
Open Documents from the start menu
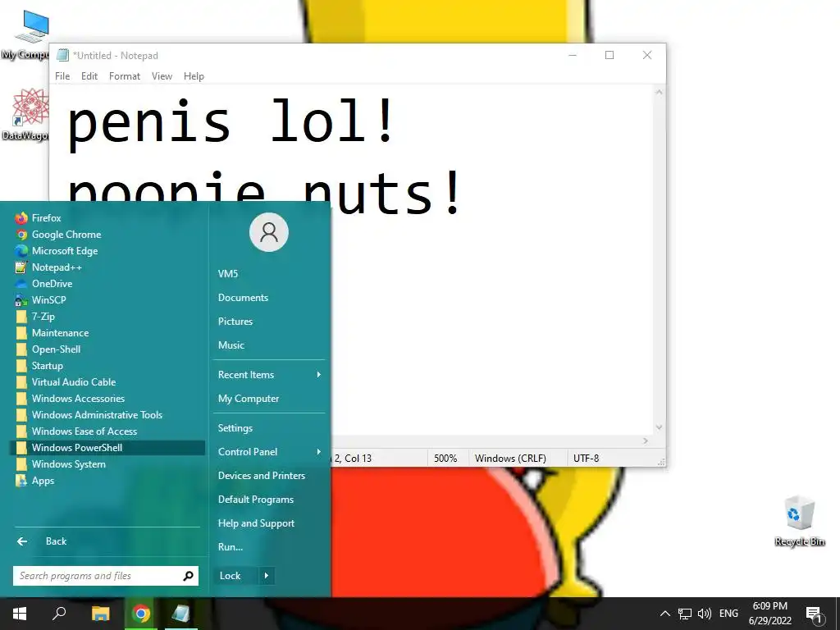pos(269,298)
